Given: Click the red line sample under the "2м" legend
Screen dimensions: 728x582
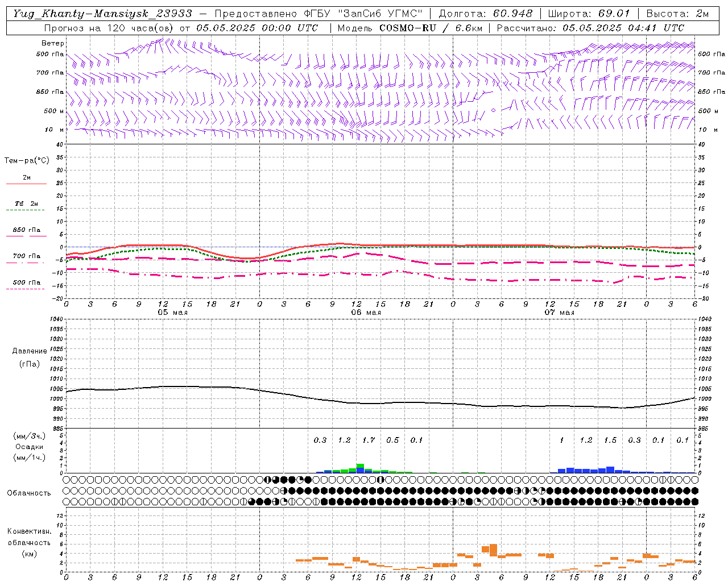Looking at the screenshot, I should pos(26,184).
